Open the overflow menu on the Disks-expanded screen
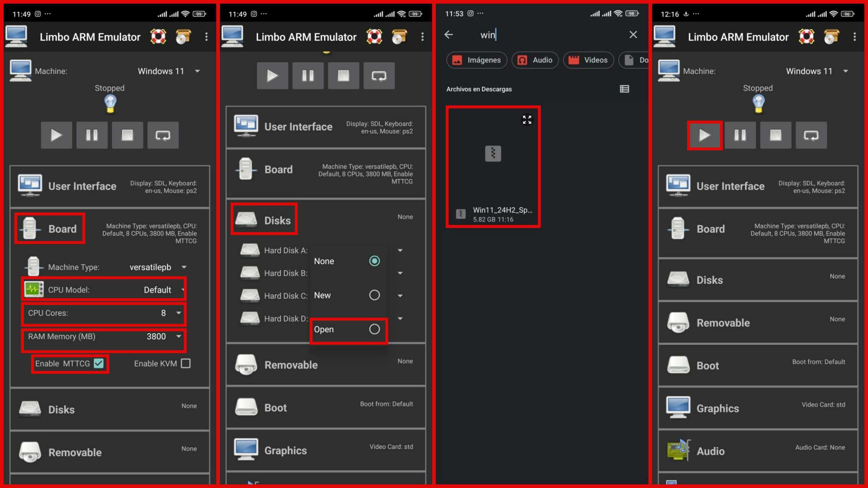 click(422, 36)
